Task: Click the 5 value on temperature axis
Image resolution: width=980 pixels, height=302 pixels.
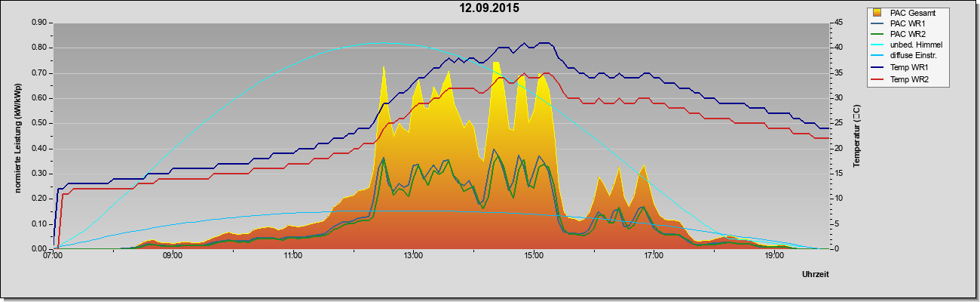Action: coord(836,224)
